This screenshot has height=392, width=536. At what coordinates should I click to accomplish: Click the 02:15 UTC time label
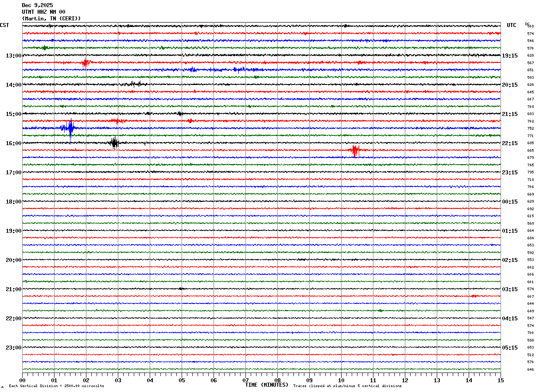(x=510, y=260)
